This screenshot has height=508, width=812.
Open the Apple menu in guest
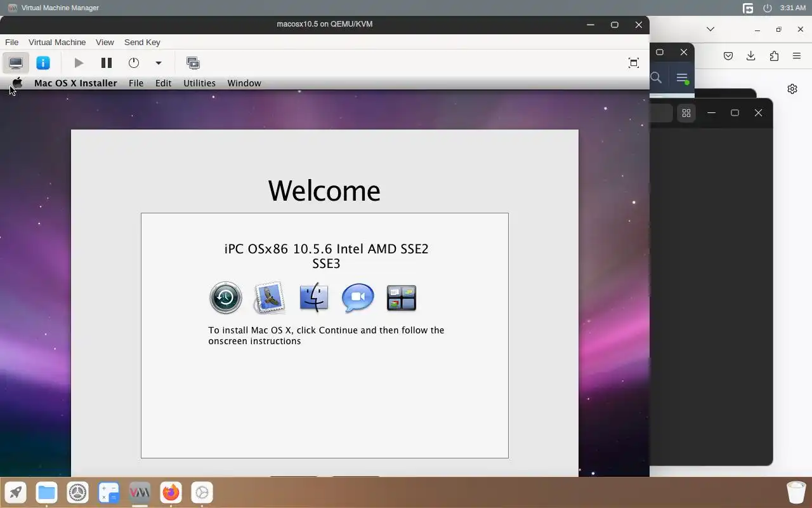(18, 83)
